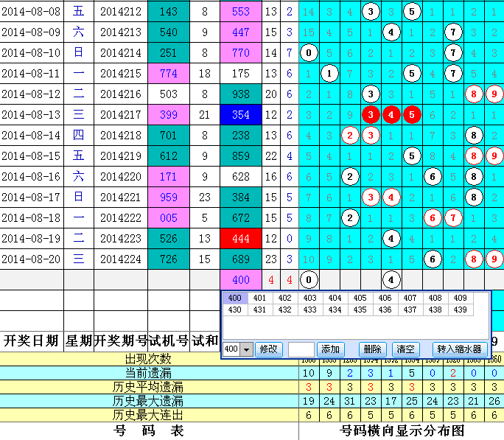Click the circled 4 in prediction row
The width and height of the screenshot is (504, 440).
[392, 279]
